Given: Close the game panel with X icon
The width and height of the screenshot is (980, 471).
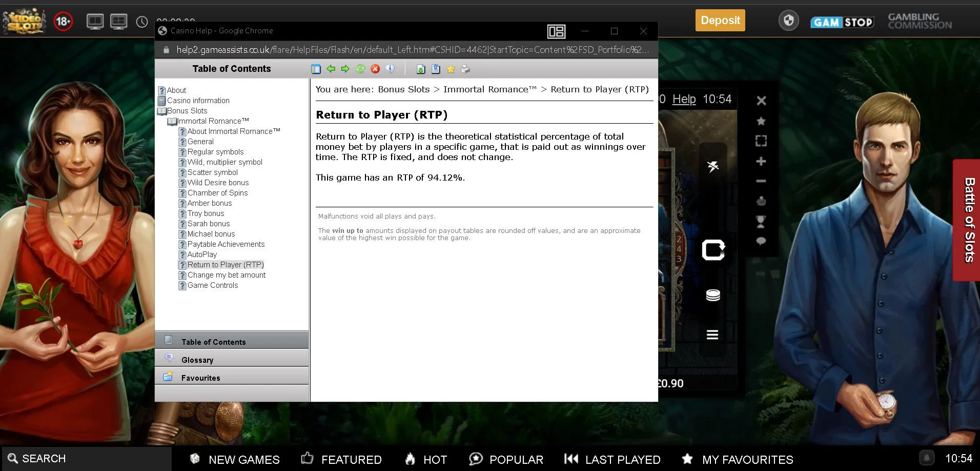Looking at the screenshot, I should coord(762,101).
